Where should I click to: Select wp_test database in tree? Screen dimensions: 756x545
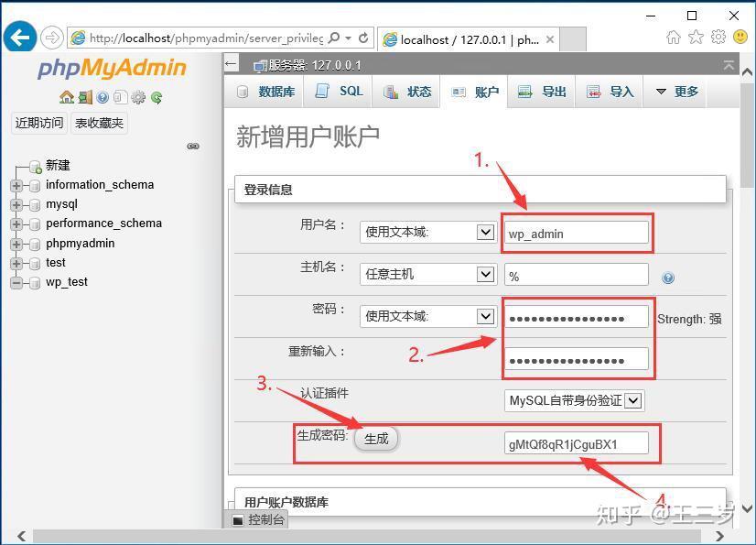tap(67, 282)
